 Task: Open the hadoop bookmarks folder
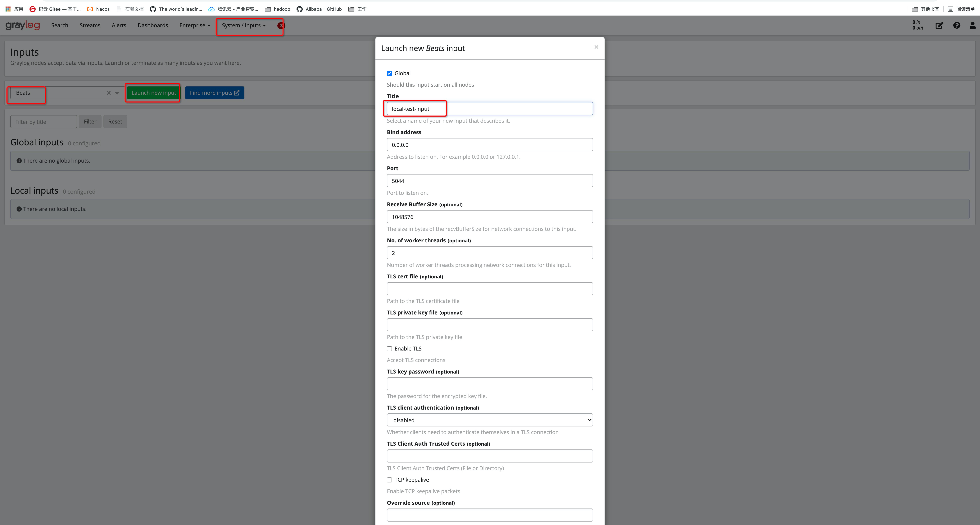[277, 9]
